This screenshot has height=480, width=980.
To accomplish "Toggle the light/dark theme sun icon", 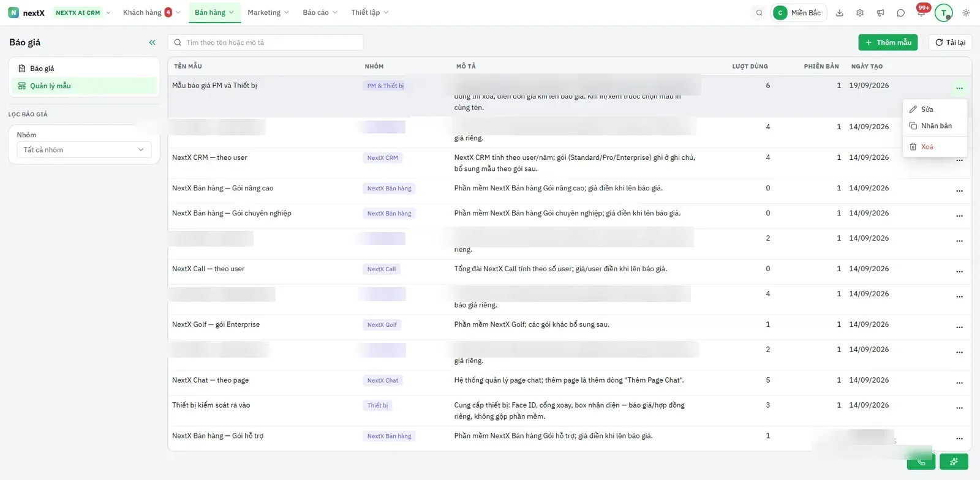I will tap(966, 13).
